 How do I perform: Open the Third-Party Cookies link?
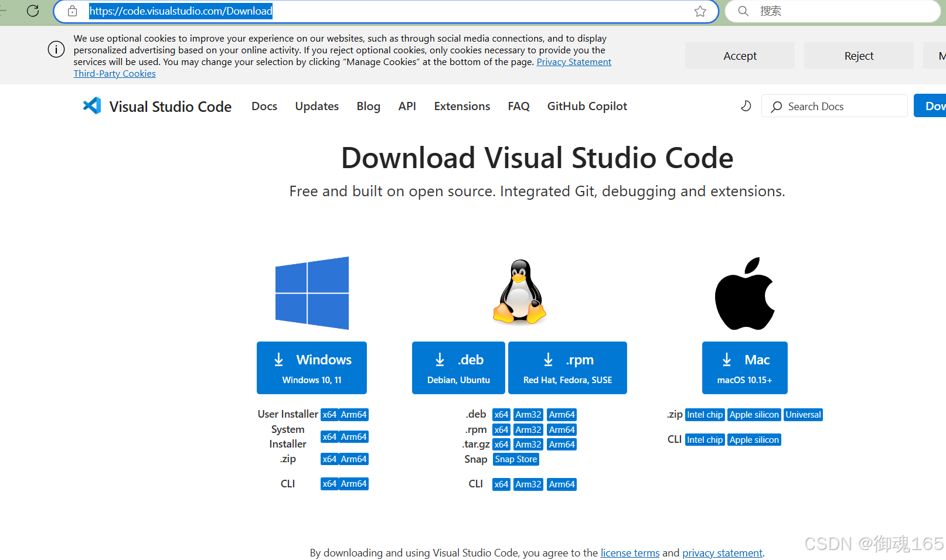click(115, 74)
